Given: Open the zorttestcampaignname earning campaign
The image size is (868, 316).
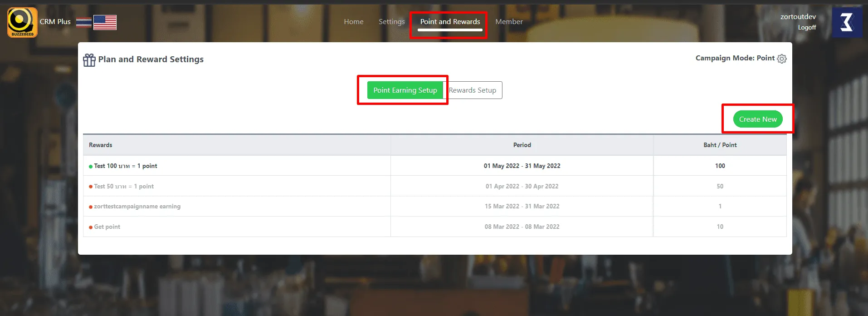Looking at the screenshot, I should tap(137, 207).
